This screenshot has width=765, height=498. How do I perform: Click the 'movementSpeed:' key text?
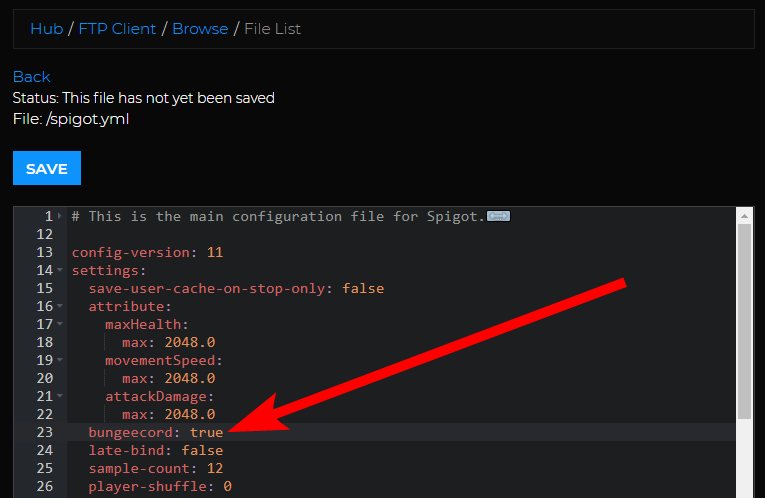[164, 360]
